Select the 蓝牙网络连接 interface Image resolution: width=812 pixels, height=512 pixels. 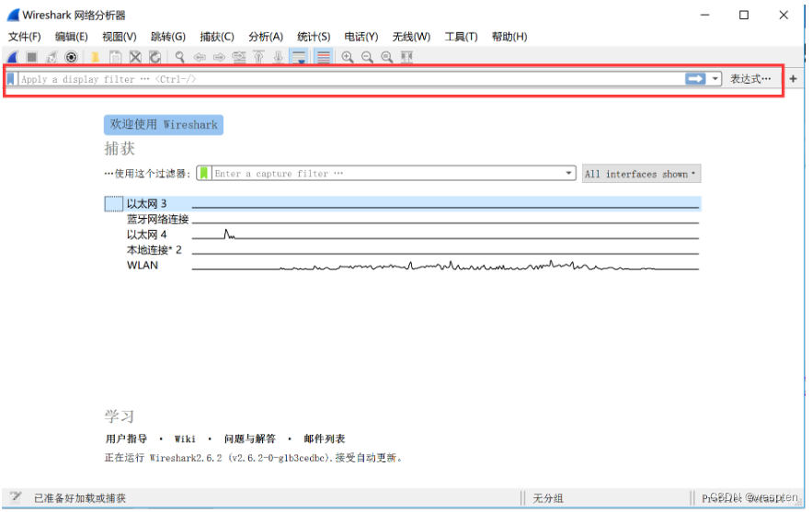pos(403,220)
